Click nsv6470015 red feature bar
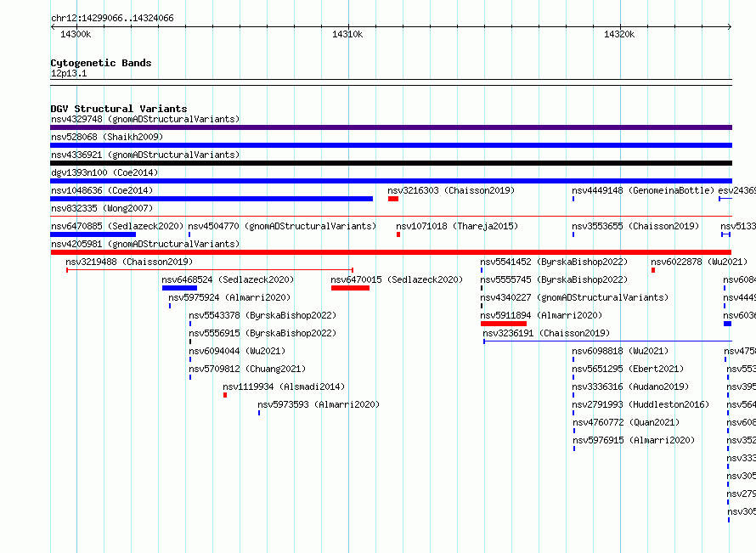This screenshot has width=756, height=553. tap(351, 288)
